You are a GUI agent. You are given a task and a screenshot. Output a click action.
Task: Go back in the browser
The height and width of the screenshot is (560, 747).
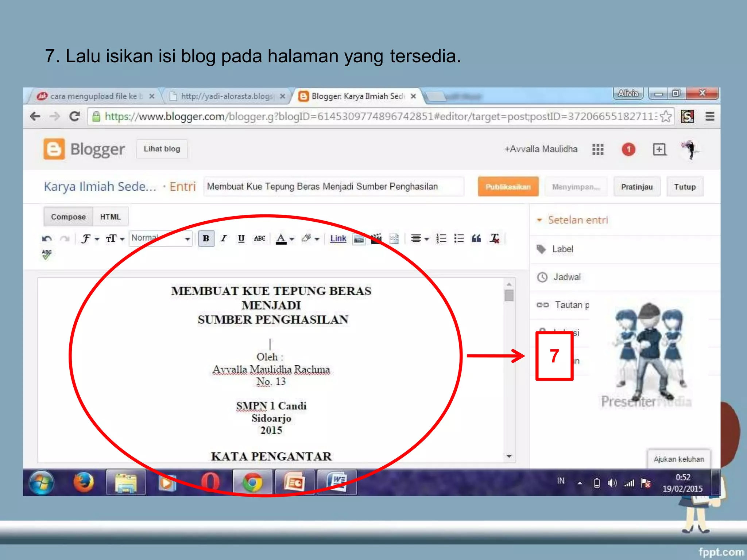[35, 116]
